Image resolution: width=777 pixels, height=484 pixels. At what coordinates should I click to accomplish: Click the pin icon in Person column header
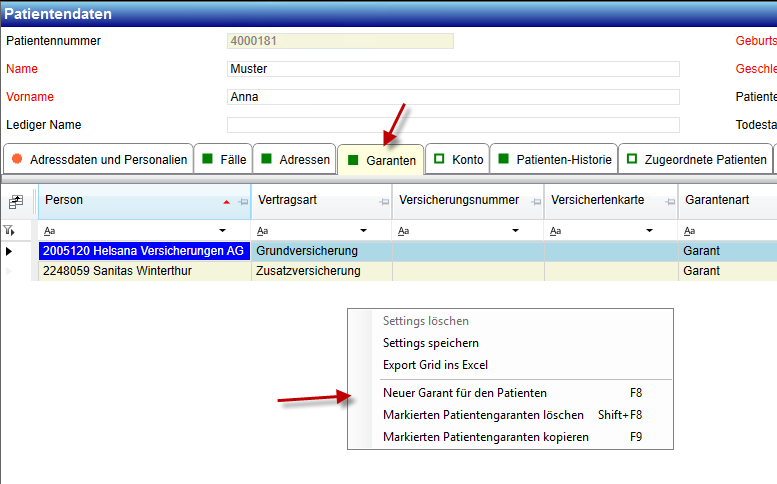pyautogui.click(x=243, y=202)
